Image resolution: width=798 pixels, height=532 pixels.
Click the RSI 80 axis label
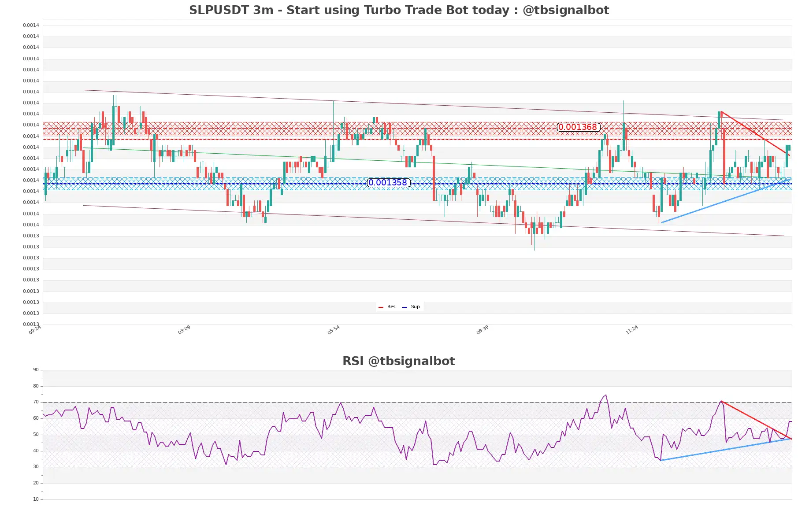point(36,386)
